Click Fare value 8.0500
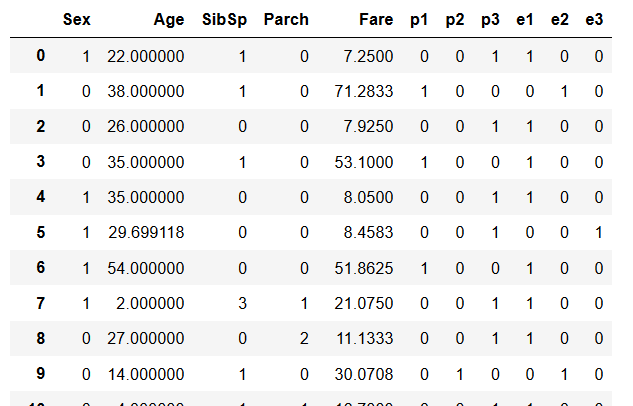633x406 pixels. (x=368, y=197)
